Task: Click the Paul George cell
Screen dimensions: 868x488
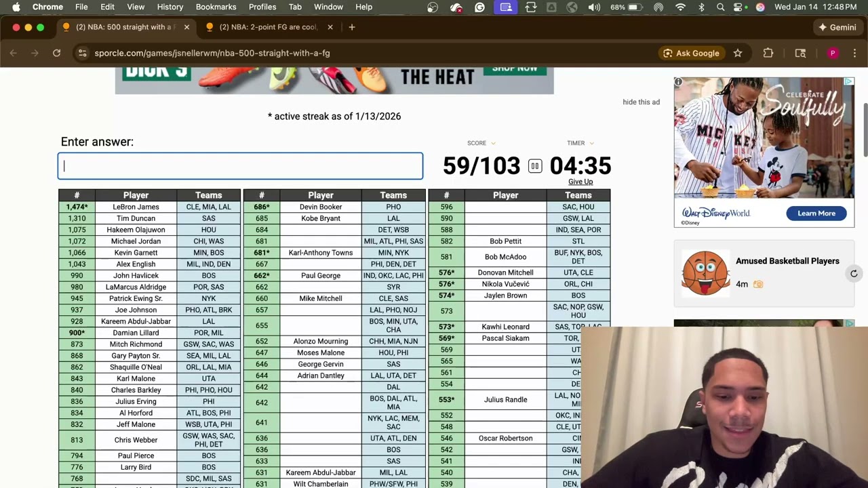Action: click(x=321, y=276)
